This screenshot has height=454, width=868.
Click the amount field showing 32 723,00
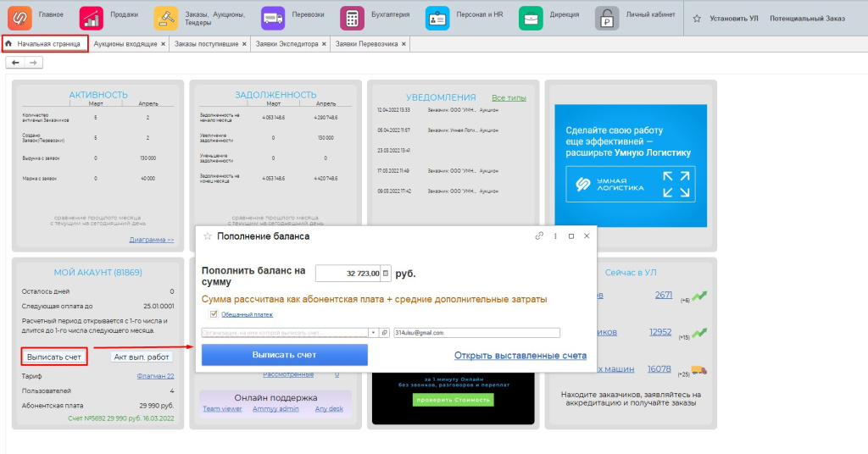tap(348, 274)
